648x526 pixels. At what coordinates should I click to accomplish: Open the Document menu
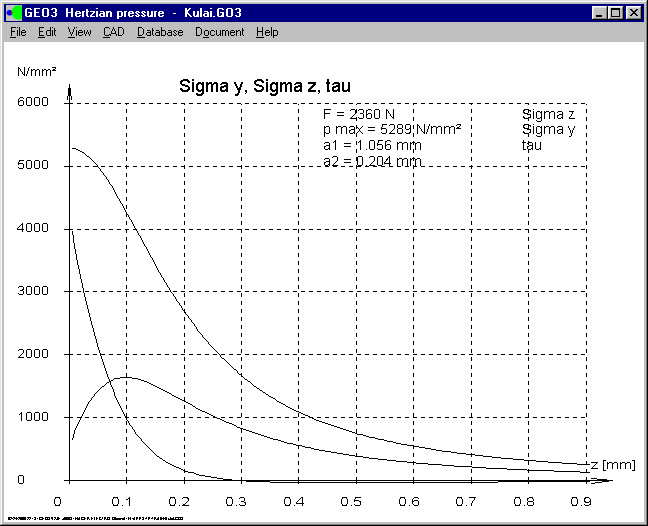[x=219, y=32]
